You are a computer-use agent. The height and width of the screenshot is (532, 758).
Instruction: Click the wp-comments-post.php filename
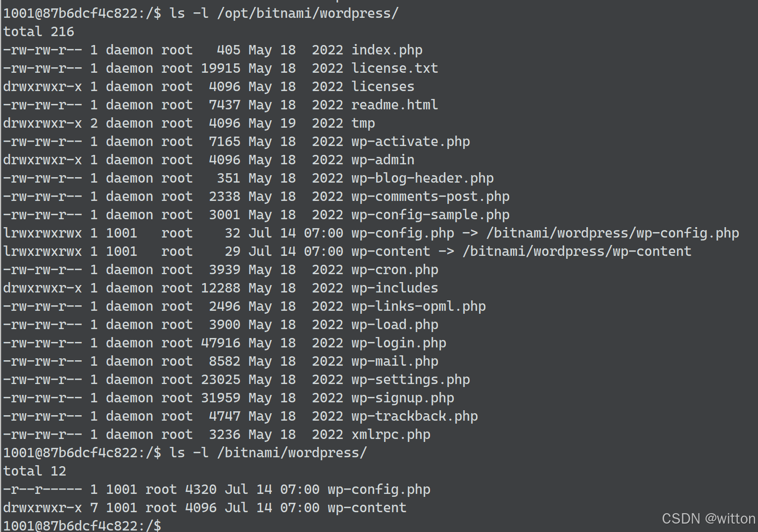coord(430,196)
